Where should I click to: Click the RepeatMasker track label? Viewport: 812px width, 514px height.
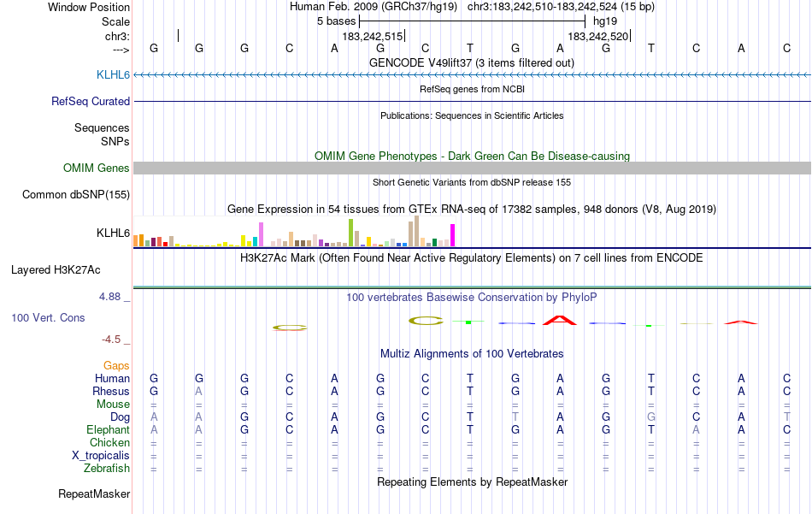tap(94, 494)
